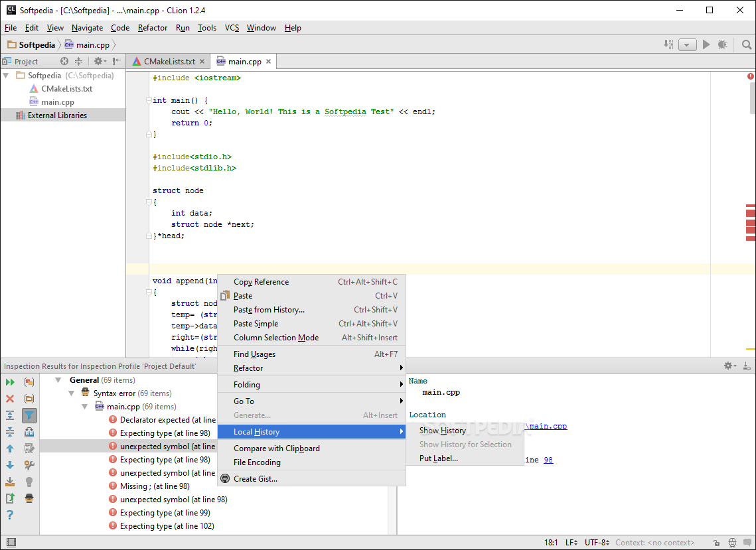Viewport: 756px width, 550px height.
Task: Go to previous problem with up arrow
Action: pyautogui.click(x=10, y=448)
